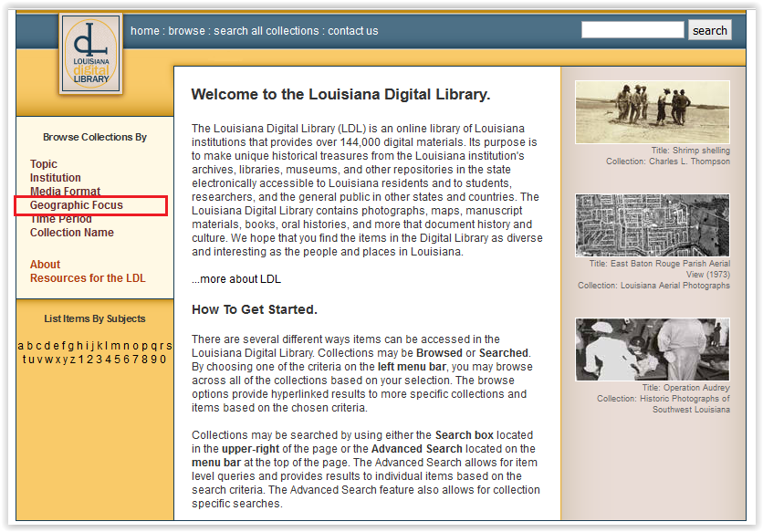Image resolution: width=763 pixels, height=532 pixels.
Task: List subjects starting with digit 7
Action: click(x=136, y=360)
